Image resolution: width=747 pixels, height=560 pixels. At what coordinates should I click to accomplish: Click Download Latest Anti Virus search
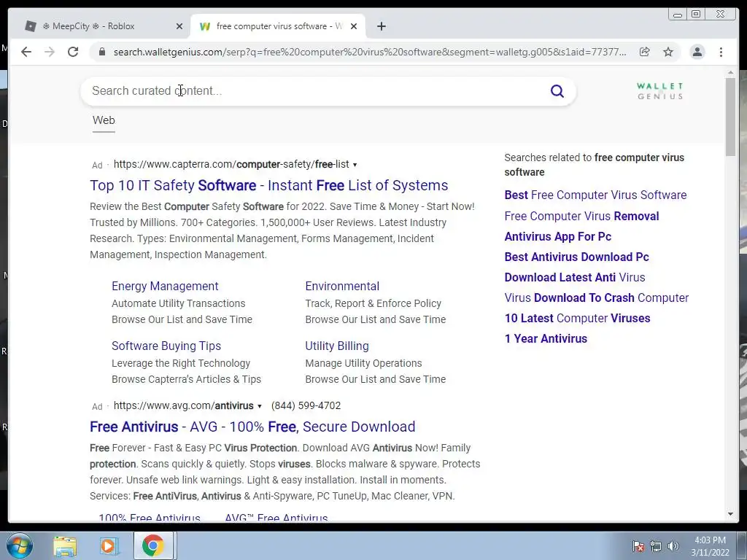(575, 278)
